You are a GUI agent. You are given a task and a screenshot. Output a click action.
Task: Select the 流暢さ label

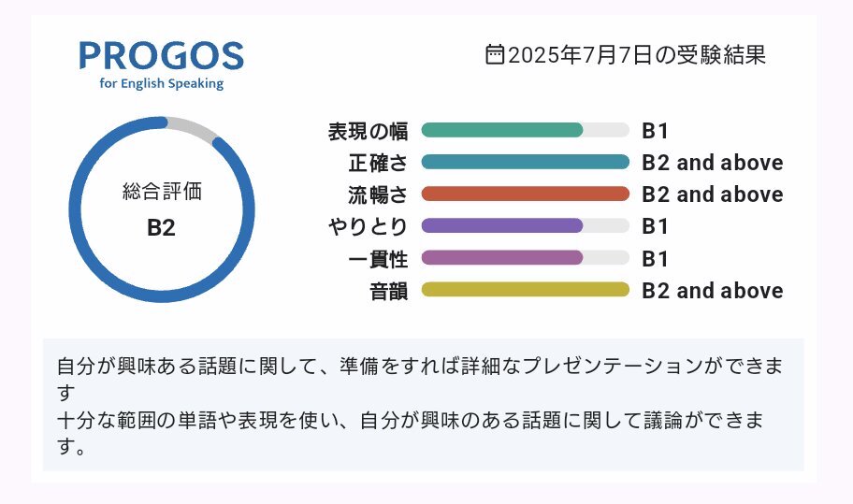point(378,194)
